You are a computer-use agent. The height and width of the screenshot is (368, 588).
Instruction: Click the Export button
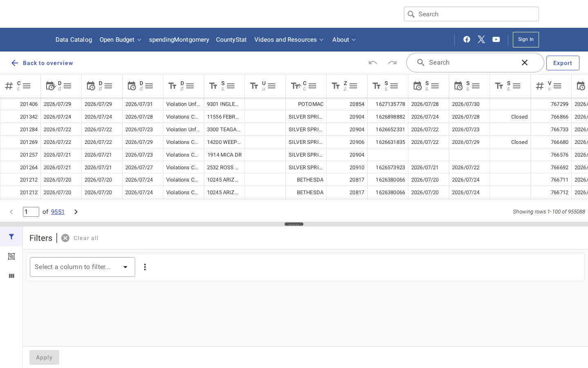[563, 63]
